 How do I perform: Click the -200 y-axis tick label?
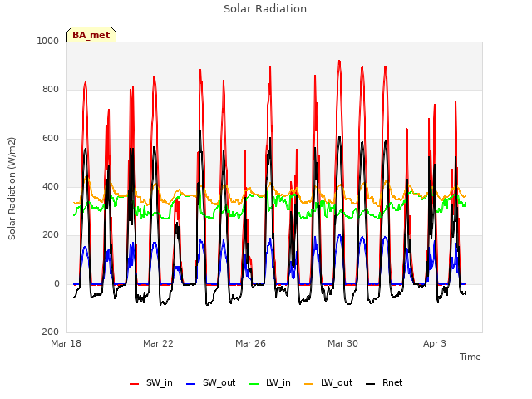click(49, 332)
